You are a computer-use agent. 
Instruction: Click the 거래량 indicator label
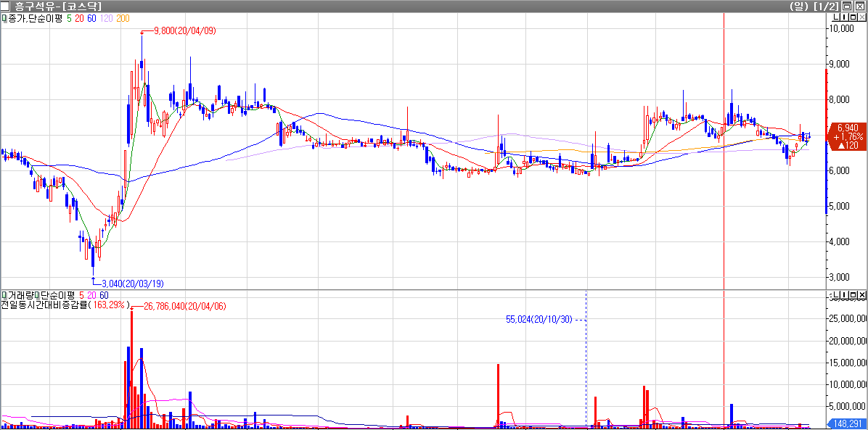tap(21, 295)
